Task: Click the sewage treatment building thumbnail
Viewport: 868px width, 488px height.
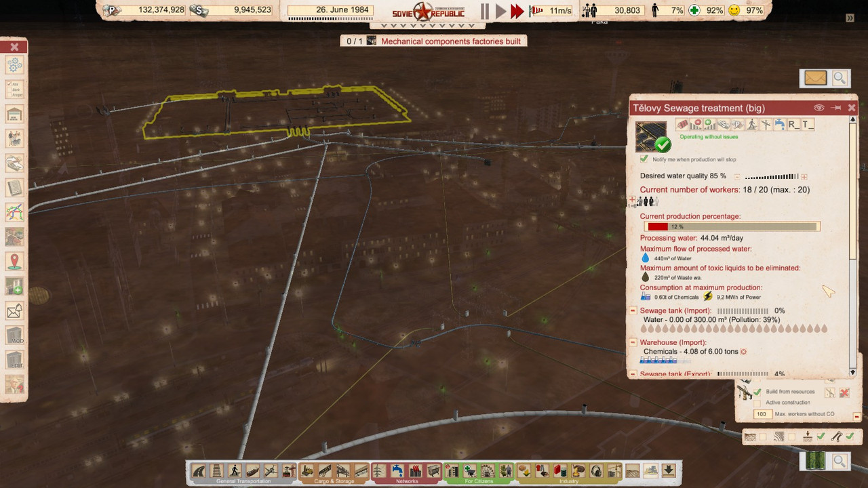Action: pyautogui.click(x=652, y=137)
